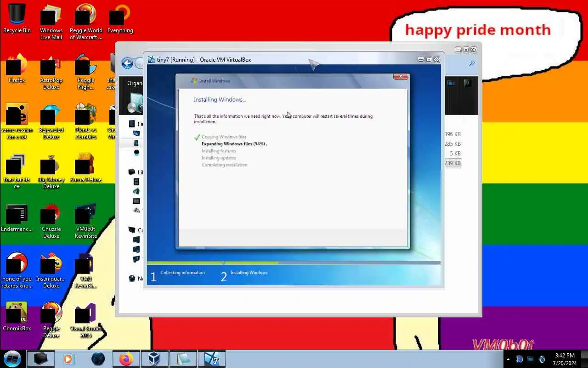This screenshot has width=588, height=368.
Task: Open Visual Studio 2015 shortcut
Action: coord(86,320)
